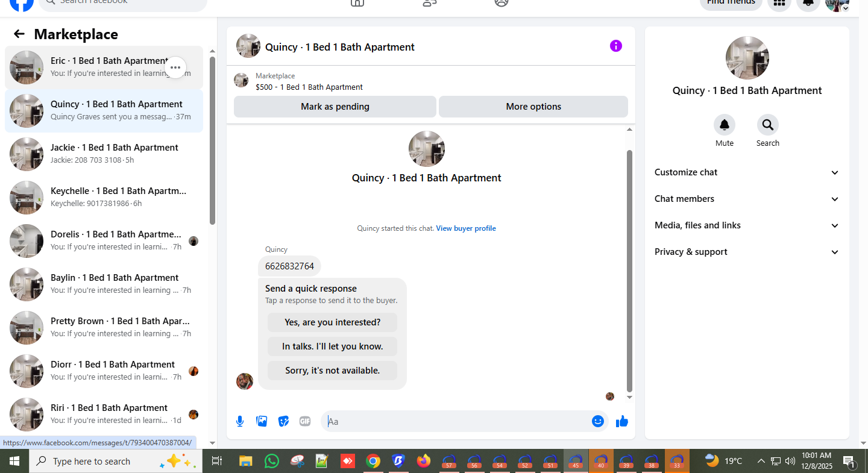Open WhatsApp from the taskbar

click(272, 462)
